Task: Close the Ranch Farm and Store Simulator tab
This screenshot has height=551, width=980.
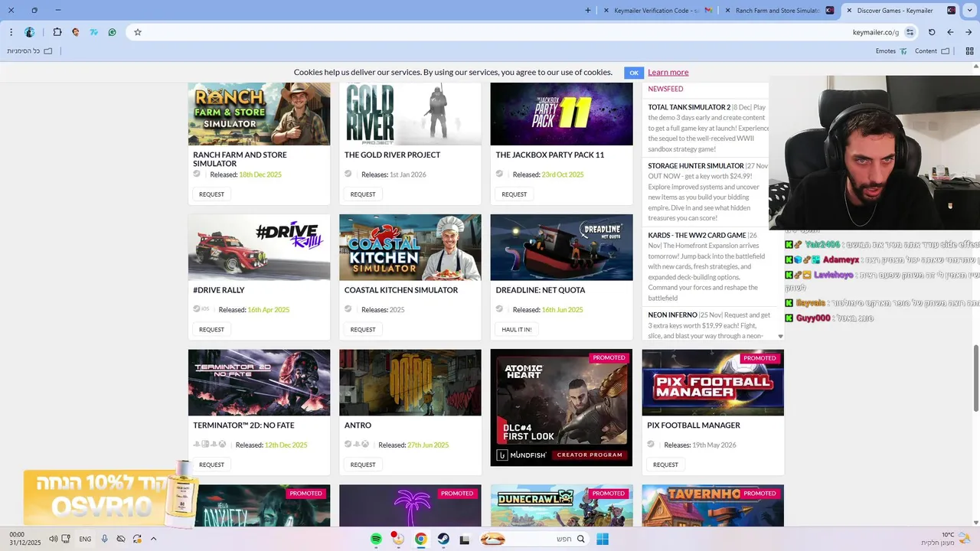Action: click(x=727, y=11)
